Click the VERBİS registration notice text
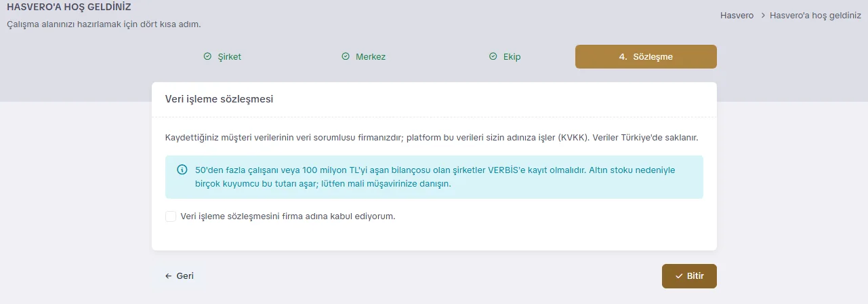Viewport: 868px width, 304px height. [435, 176]
